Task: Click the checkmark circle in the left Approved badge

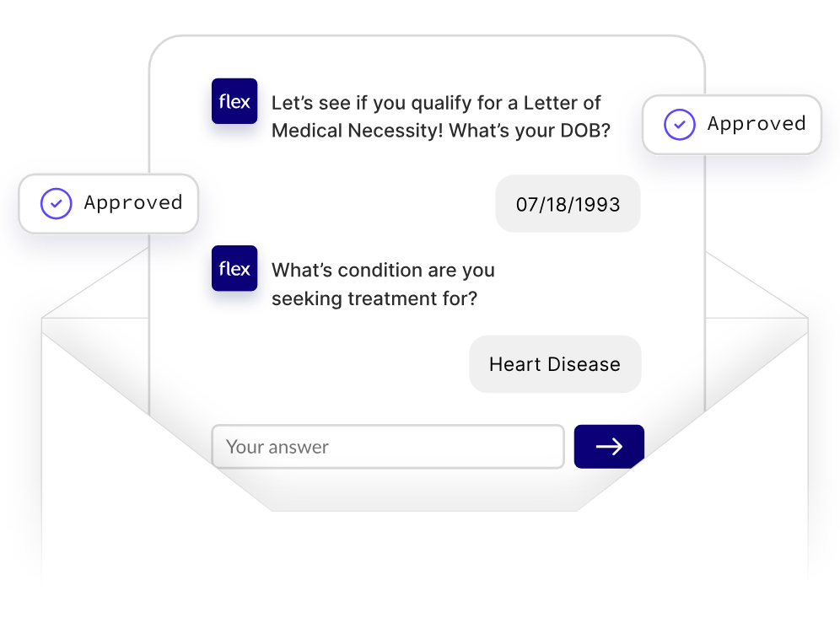Action: [57, 203]
